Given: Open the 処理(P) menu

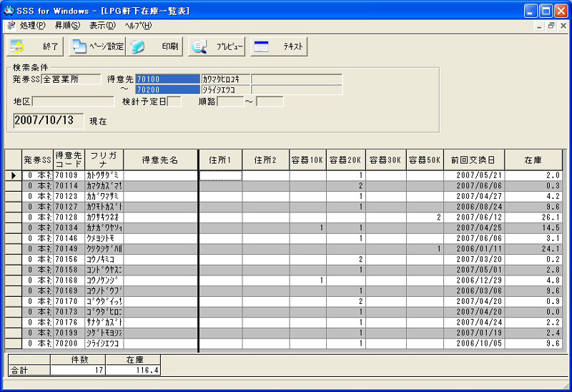Looking at the screenshot, I should [32, 26].
